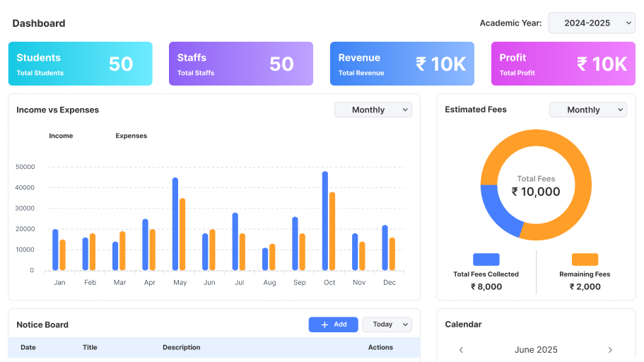Select the Revenue summary card
Screen dimensions: 644x362
(x=402, y=64)
